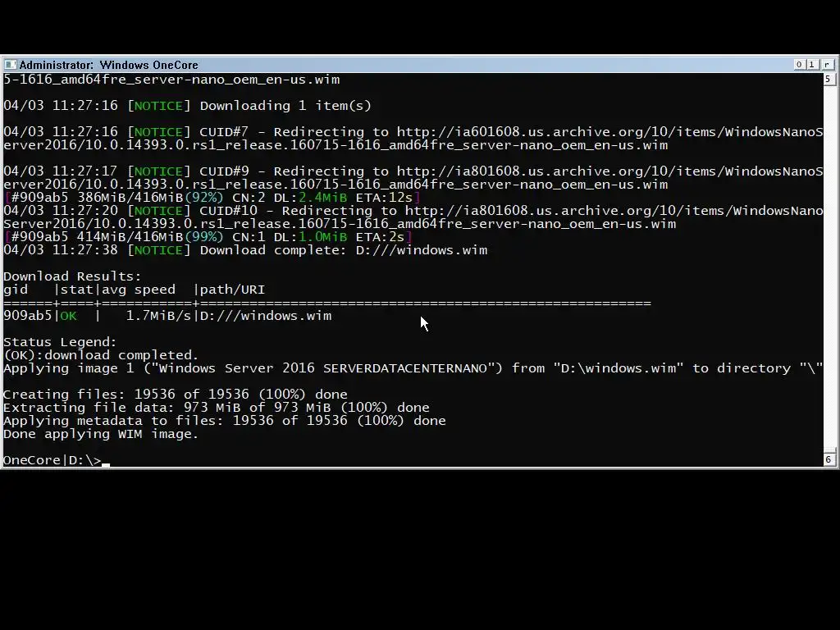
Task: Click the '414MiB/416MiB(99%)' progress text
Action: coord(150,237)
